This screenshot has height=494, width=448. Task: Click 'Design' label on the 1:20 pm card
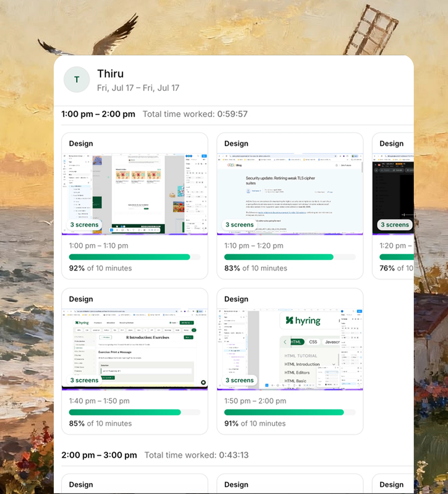coord(392,144)
